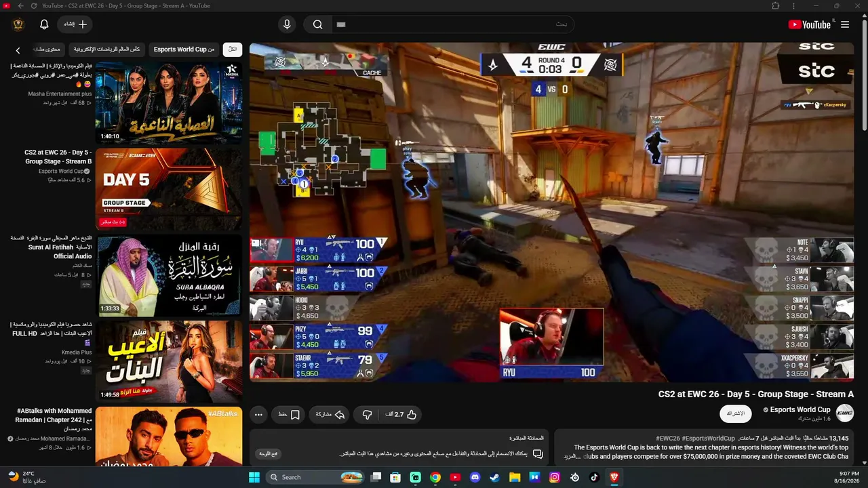Open the Esports World Cup channel name
The height and width of the screenshot is (488, 868).
800,409
